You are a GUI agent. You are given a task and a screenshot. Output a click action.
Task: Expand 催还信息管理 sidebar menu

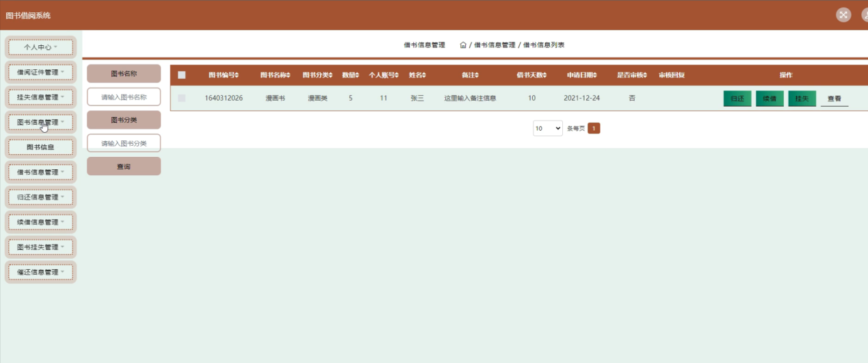[40, 273]
